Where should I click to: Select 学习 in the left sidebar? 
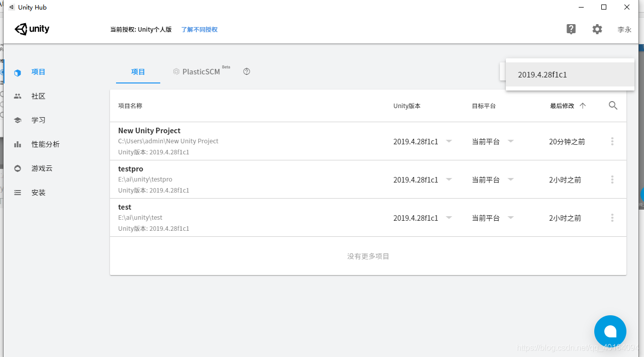(x=38, y=120)
